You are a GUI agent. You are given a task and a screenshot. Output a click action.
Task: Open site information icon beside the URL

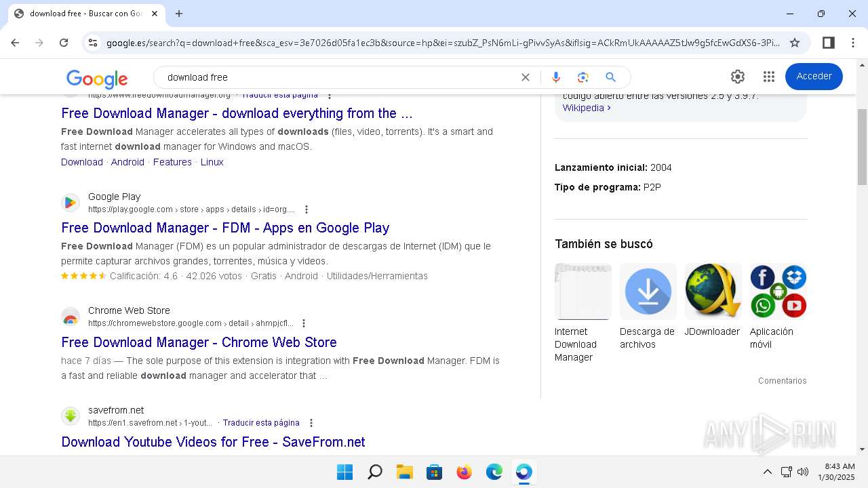(93, 43)
